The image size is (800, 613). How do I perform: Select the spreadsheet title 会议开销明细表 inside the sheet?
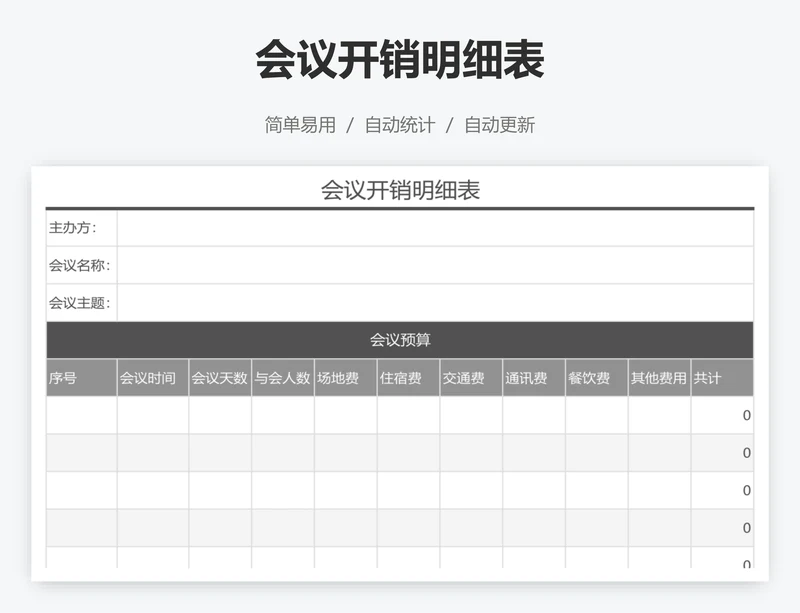[400, 190]
